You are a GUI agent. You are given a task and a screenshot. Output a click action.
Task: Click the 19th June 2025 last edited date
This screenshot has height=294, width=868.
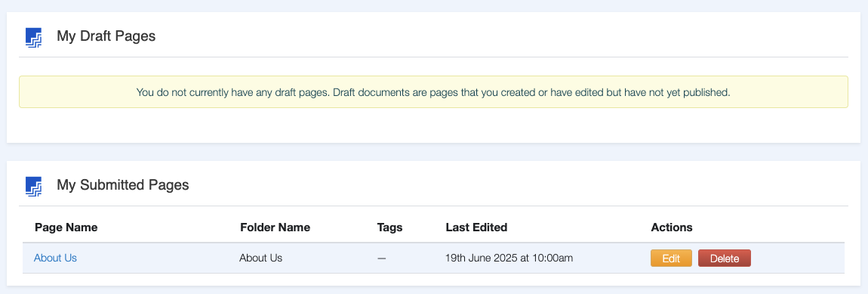[x=509, y=258]
